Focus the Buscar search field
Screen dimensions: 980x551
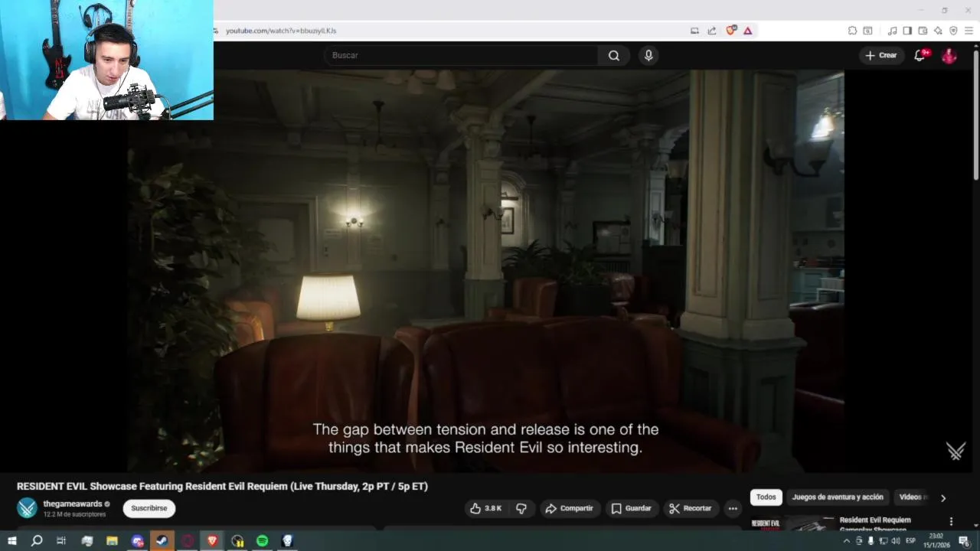coord(462,55)
